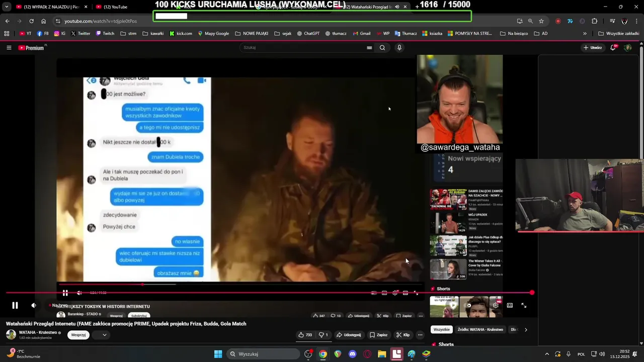The image size is (644, 362).
Task: Dislike the video showing 1 dislike
Action: pyautogui.click(x=323, y=335)
